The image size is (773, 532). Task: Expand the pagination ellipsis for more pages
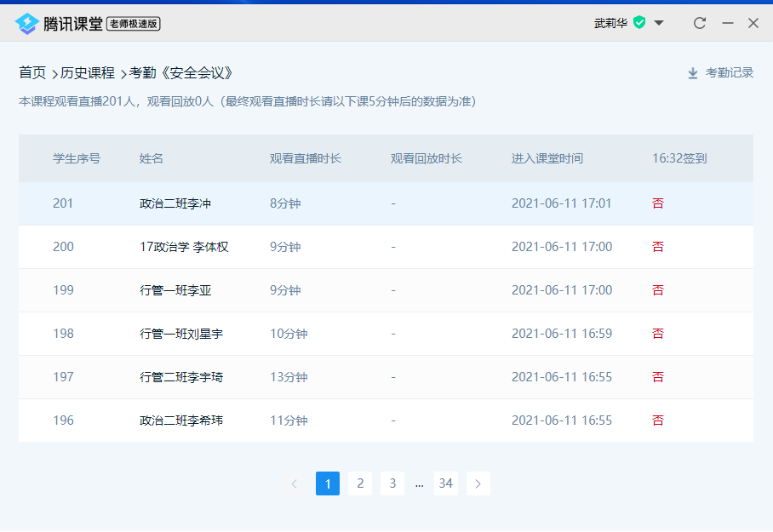tap(419, 483)
